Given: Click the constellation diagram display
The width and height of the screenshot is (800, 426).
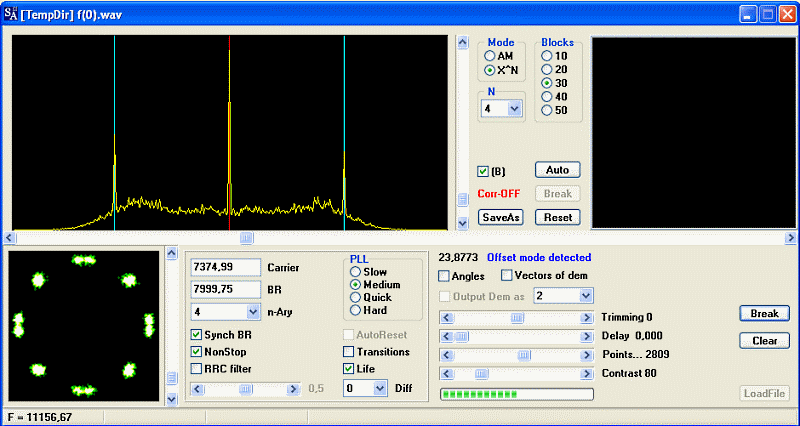Looking at the screenshot, I should (84, 325).
